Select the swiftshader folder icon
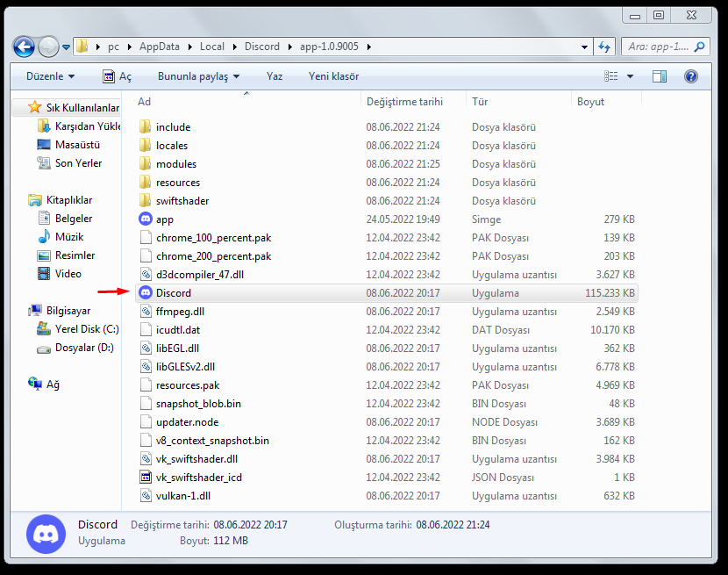 coord(146,201)
